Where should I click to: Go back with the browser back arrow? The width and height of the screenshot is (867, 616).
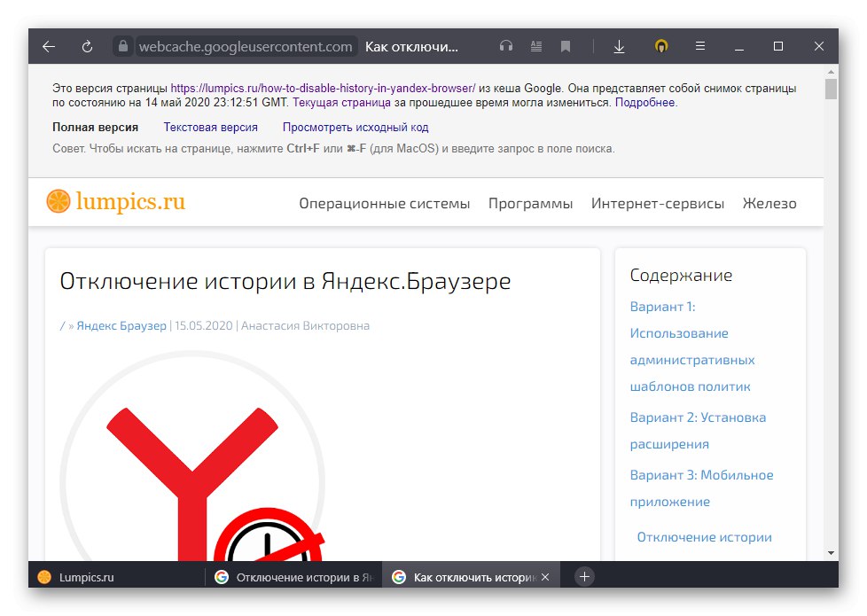[x=49, y=46]
